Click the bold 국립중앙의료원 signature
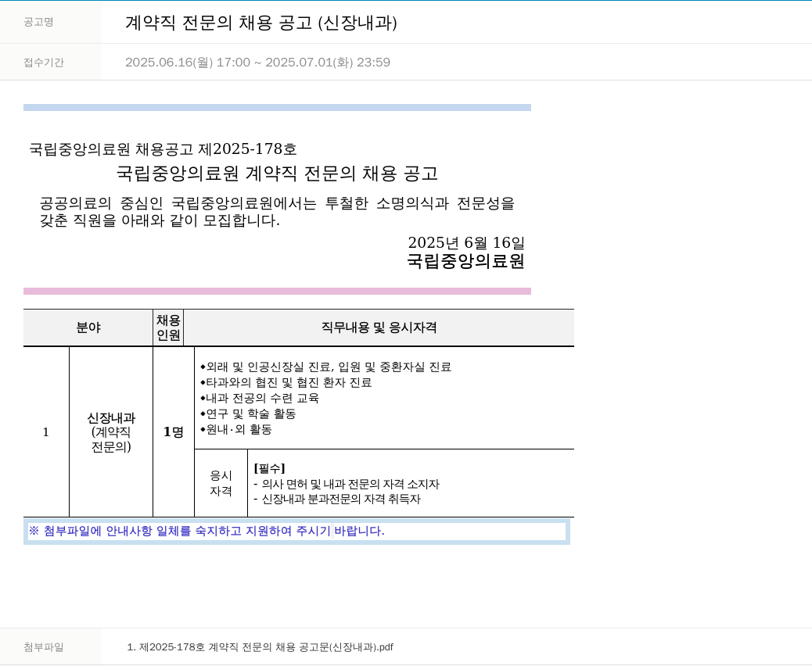The height and width of the screenshot is (666, 812). pos(466,261)
